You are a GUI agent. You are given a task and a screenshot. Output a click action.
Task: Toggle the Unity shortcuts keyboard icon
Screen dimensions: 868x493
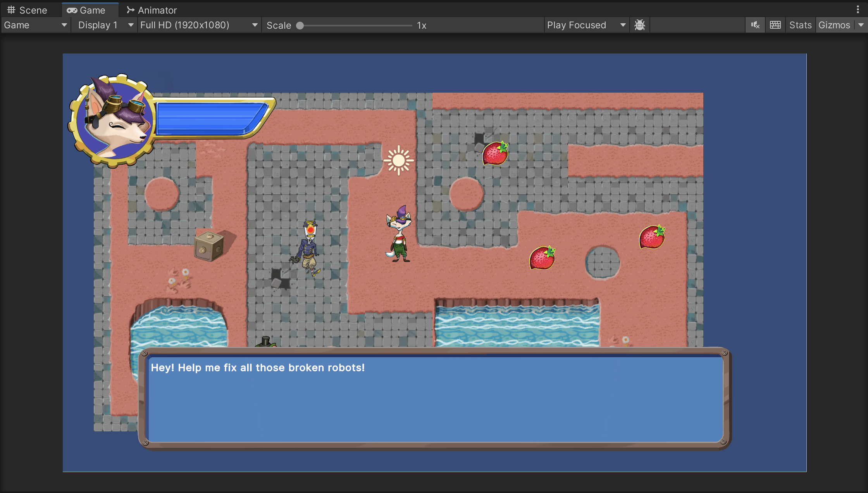[x=775, y=25]
